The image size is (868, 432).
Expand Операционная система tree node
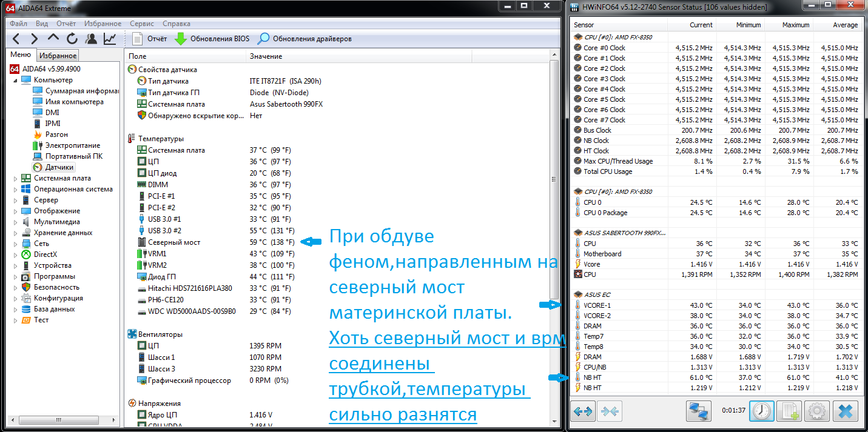point(16,189)
